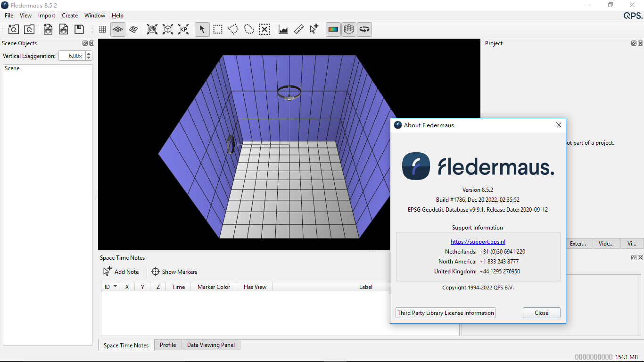Switch to the Exter... tab
This screenshot has width=644, height=362.
coord(578,243)
